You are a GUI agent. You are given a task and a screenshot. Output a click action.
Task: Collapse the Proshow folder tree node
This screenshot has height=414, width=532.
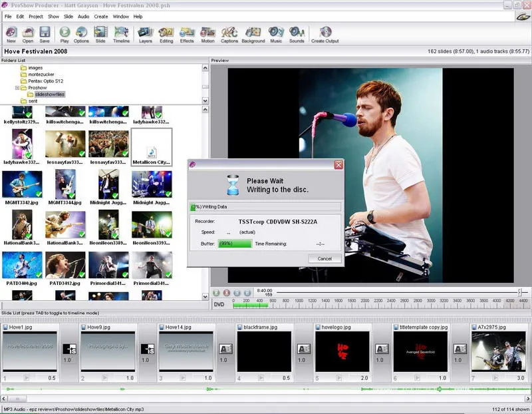(17, 88)
